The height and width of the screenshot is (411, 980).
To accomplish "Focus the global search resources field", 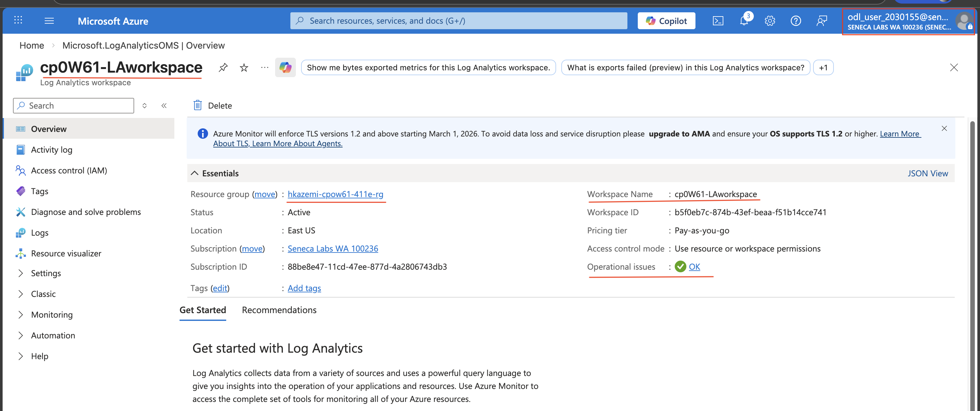I will (459, 20).
